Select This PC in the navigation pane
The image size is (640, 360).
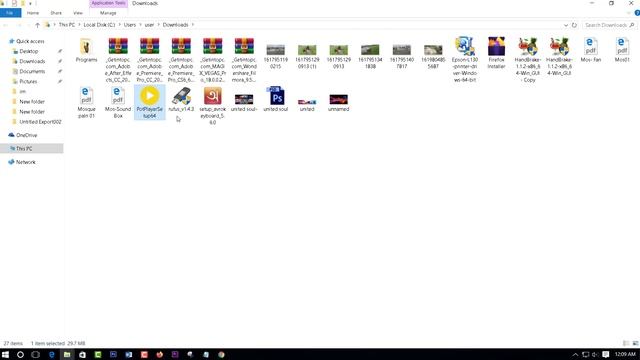tap(31, 149)
